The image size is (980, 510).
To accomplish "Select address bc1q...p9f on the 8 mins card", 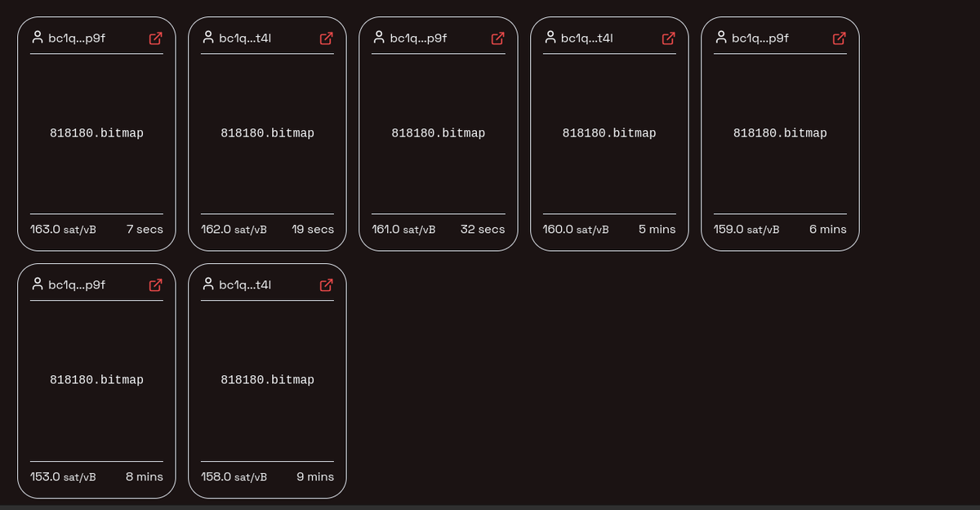I will pos(77,285).
